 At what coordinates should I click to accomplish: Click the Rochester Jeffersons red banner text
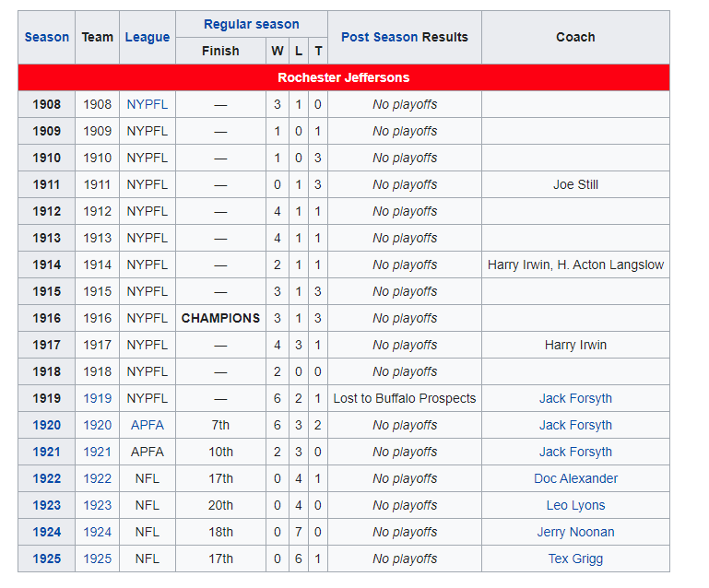pyautogui.click(x=343, y=77)
